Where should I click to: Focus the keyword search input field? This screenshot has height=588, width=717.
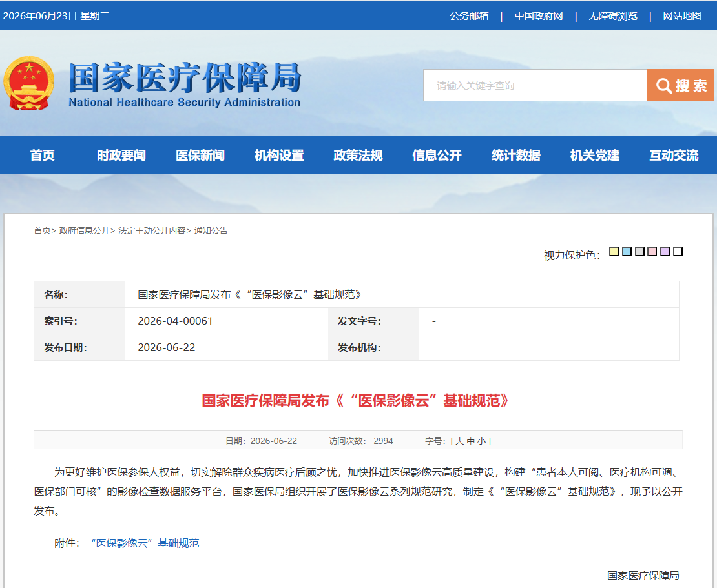pos(535,85)
